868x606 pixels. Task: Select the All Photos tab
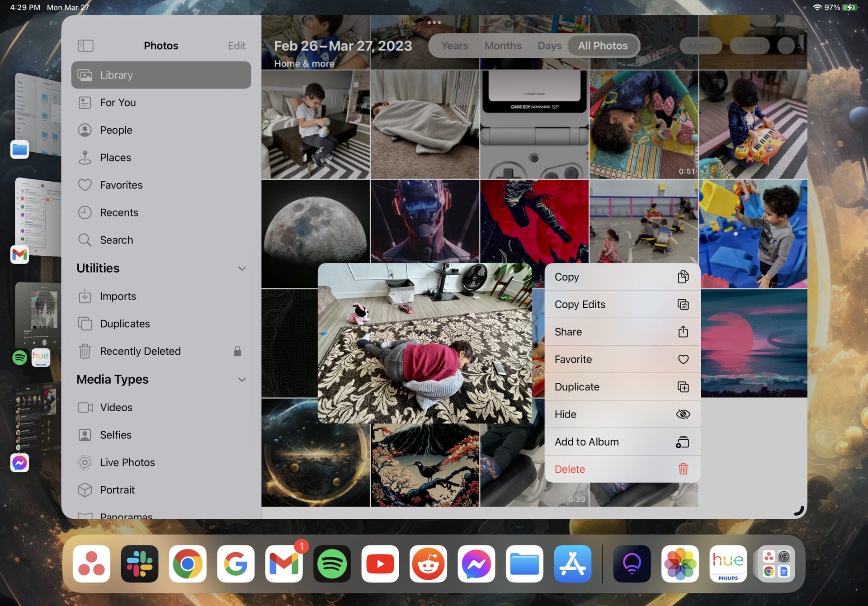[602, 45]
